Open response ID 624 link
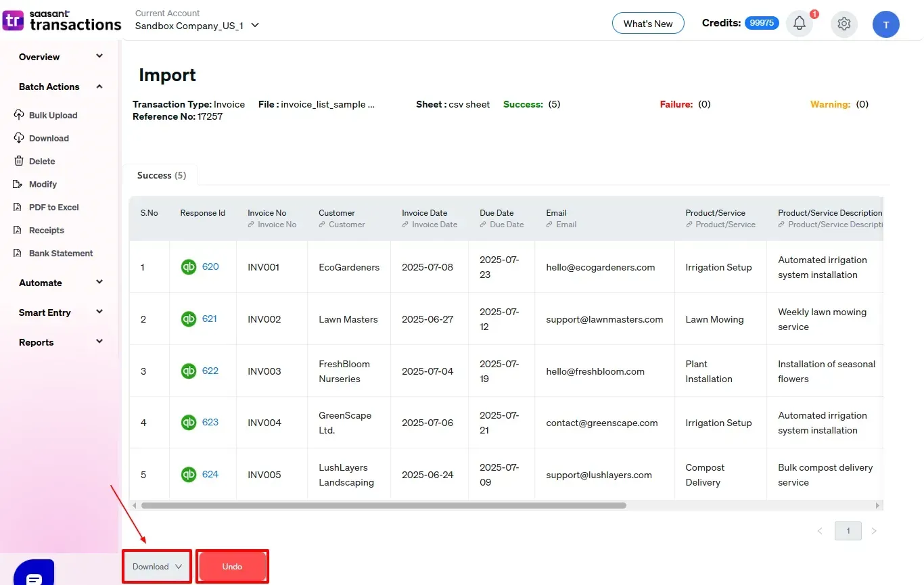Viewport: 924px width, 585px height. tap(210, 474)
